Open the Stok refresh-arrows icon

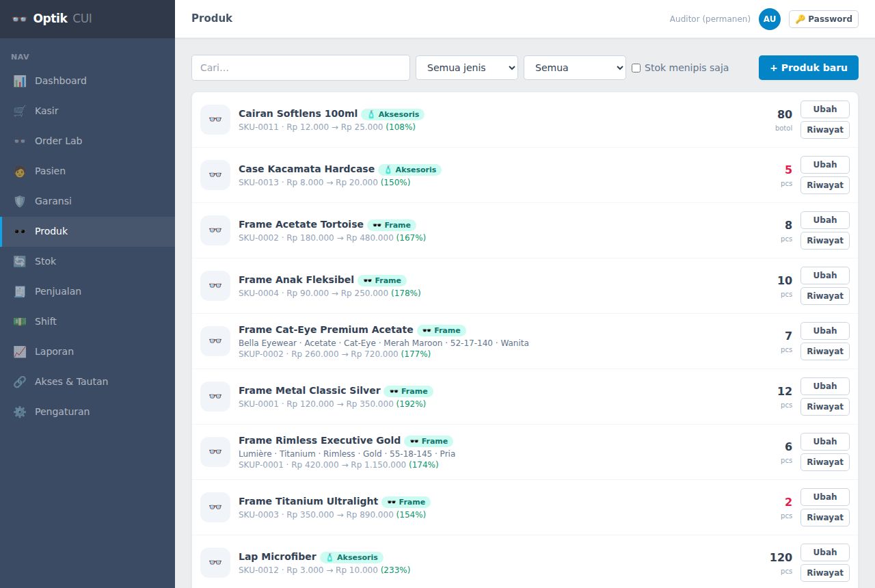coord(20,261)
